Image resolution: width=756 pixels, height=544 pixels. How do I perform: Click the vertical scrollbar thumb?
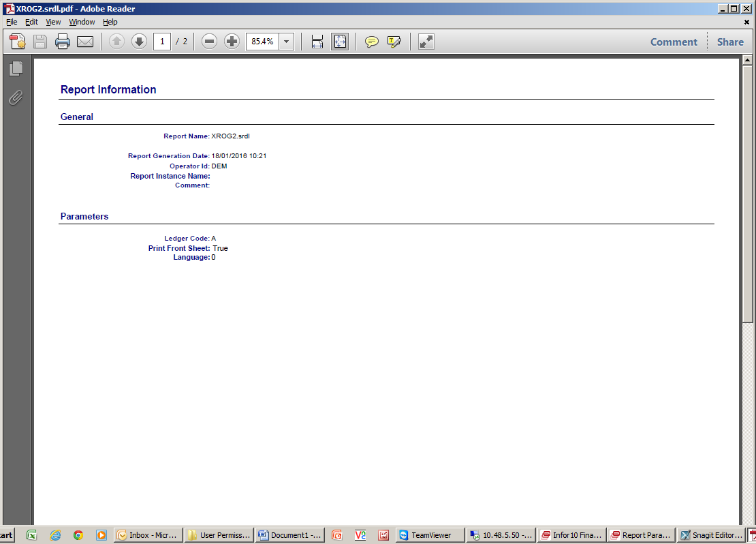click(747, 194)
